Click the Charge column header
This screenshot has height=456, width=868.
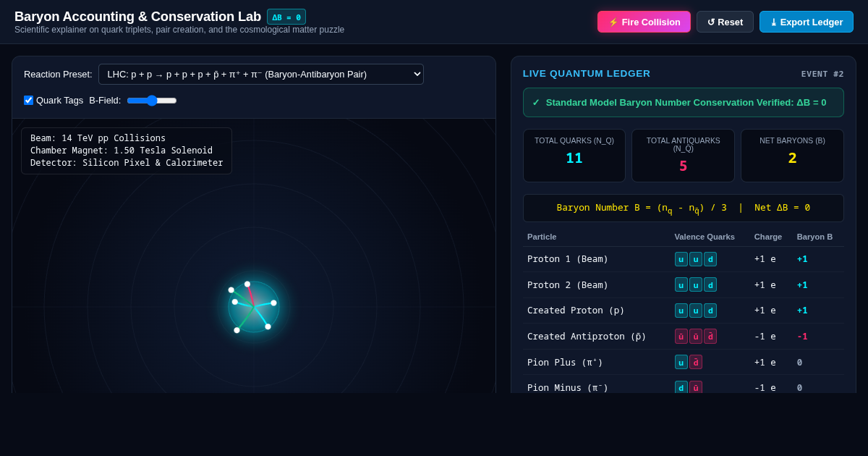[767, 237]
